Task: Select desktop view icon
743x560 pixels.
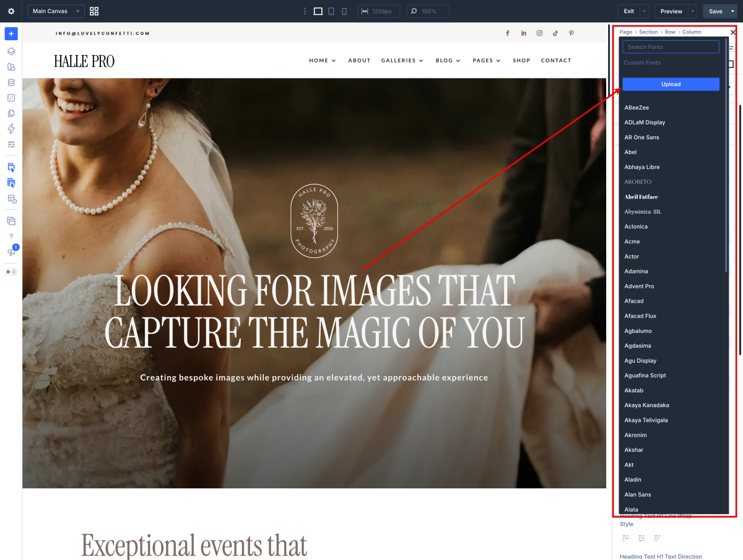Action: click(318, 11)
